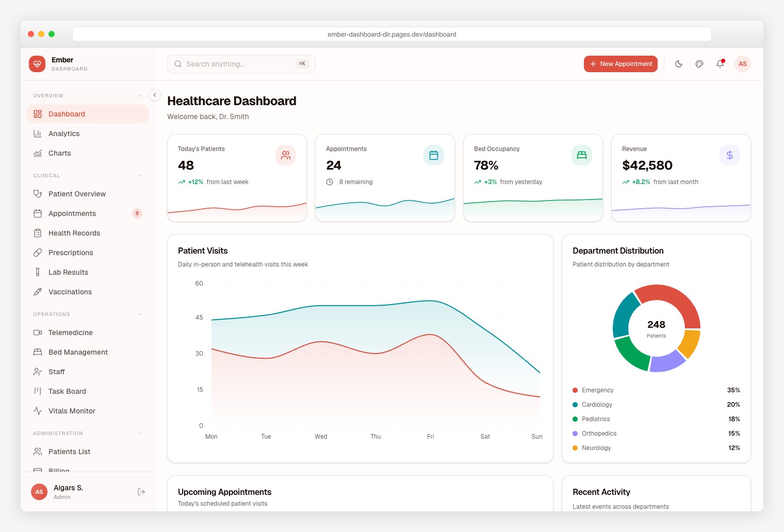Collapse the Operations section chevron
The height and width of the screenshot is (532, 784).
coord(139,314)
